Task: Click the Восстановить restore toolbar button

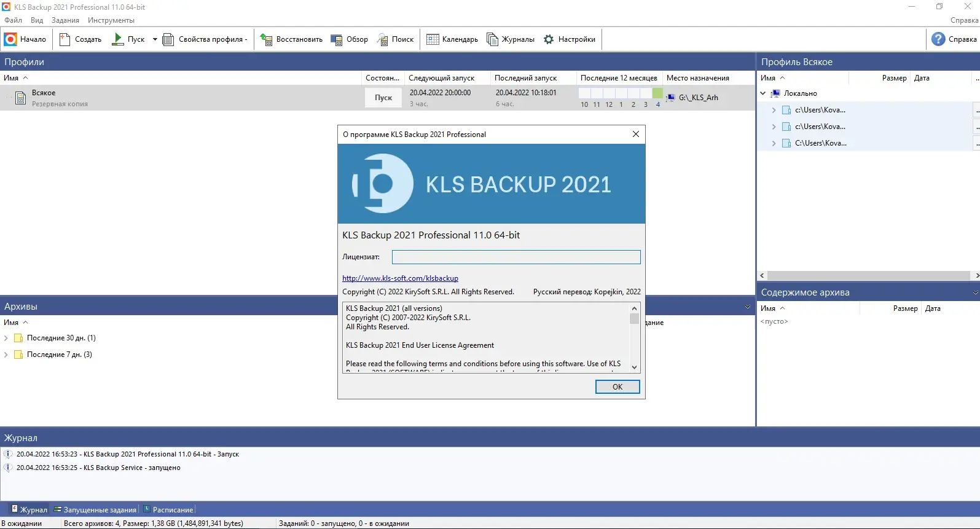Action: coord(291,39)
